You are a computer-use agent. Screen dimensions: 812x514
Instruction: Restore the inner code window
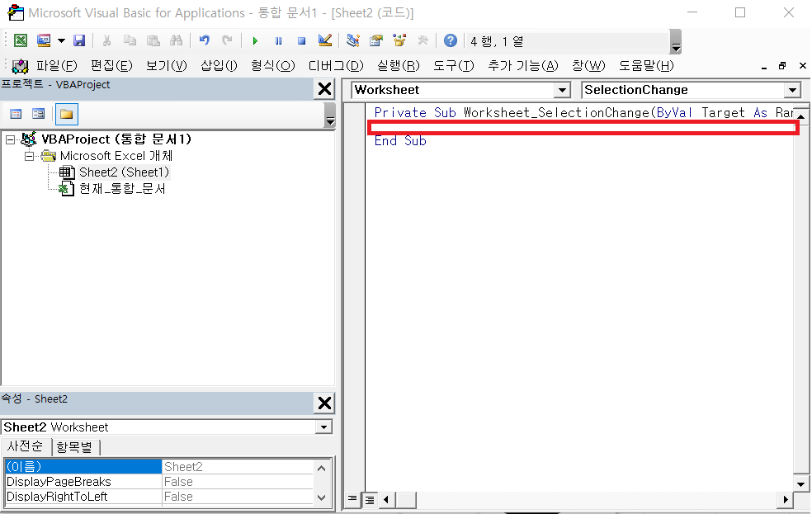[x=782, y=66]
